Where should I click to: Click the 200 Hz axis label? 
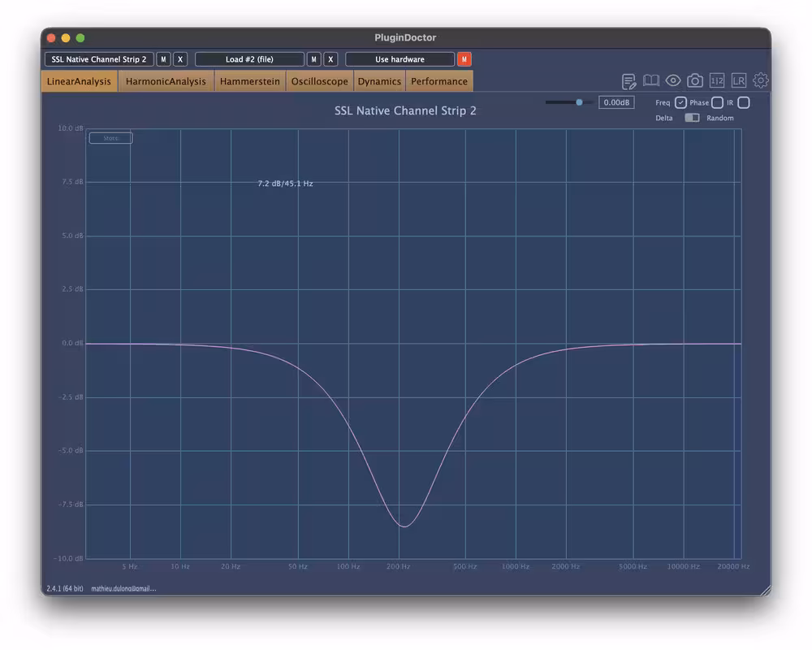coord(398,566)
